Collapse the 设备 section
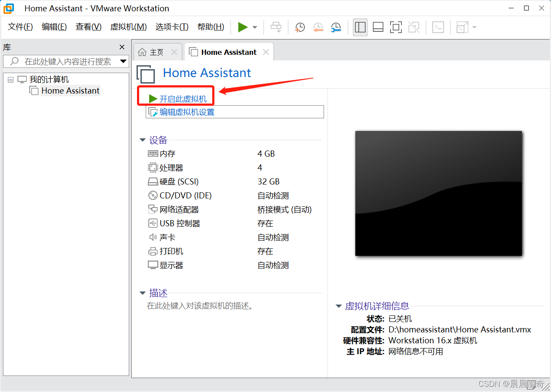This screenshot has width=551, height=392. 142,140
